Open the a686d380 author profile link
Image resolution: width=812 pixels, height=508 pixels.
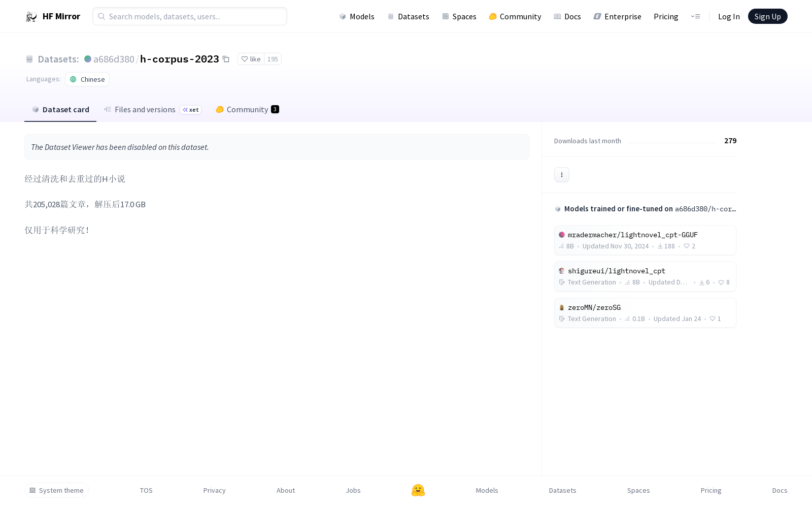click(x=114, y=59)
